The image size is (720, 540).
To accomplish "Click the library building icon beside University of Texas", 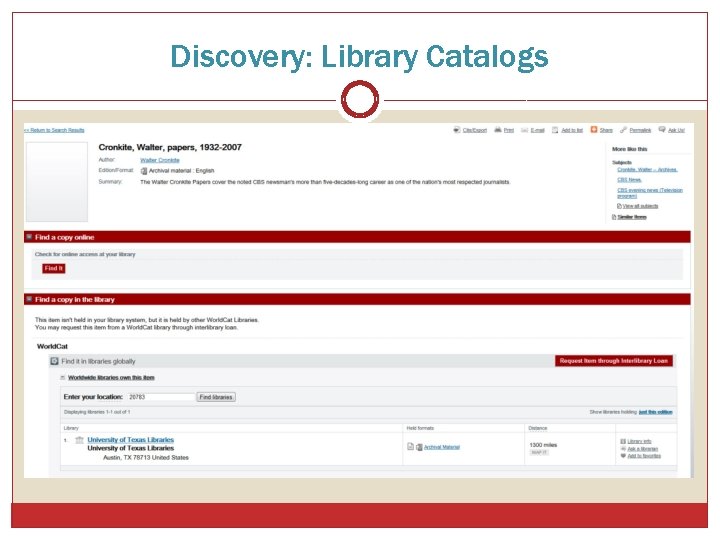I will pos(79,440).
